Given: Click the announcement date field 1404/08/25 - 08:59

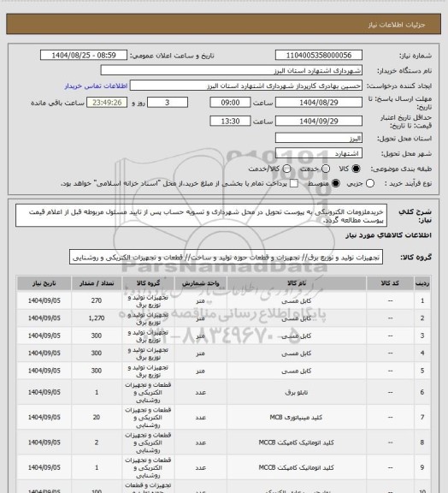Looking at the screenshot, I should [x=84, y=55].
